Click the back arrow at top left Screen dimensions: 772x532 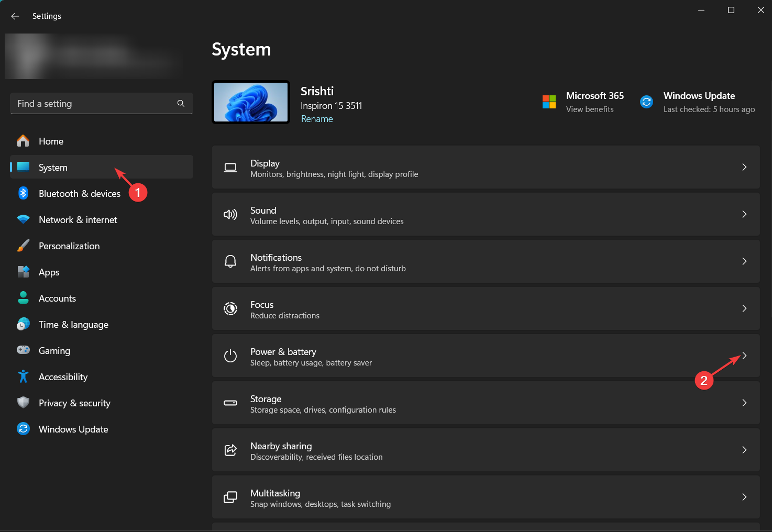[15, 16]
